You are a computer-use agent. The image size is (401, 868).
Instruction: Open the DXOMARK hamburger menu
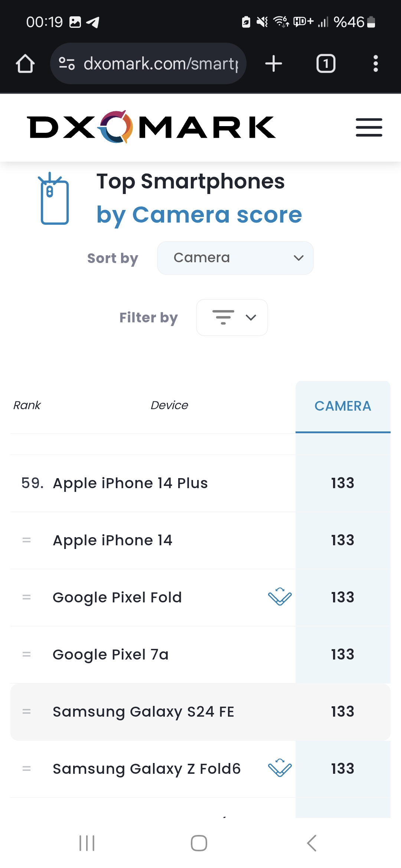(369, 128)
